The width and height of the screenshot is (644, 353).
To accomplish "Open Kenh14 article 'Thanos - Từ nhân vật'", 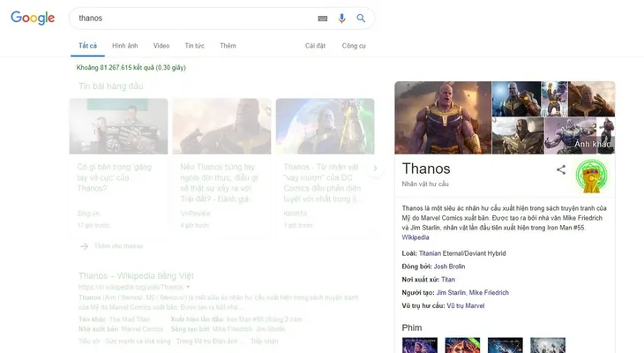I will click(322, 183).
